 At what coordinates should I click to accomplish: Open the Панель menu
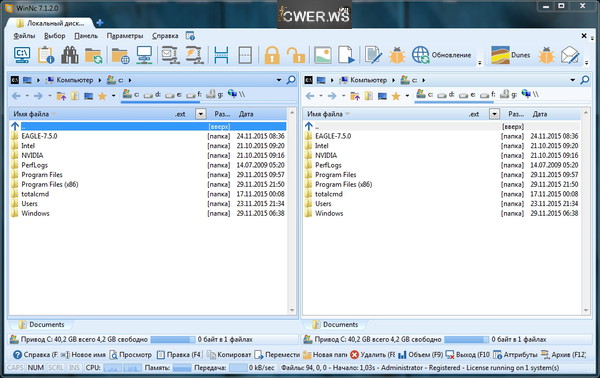86,36
